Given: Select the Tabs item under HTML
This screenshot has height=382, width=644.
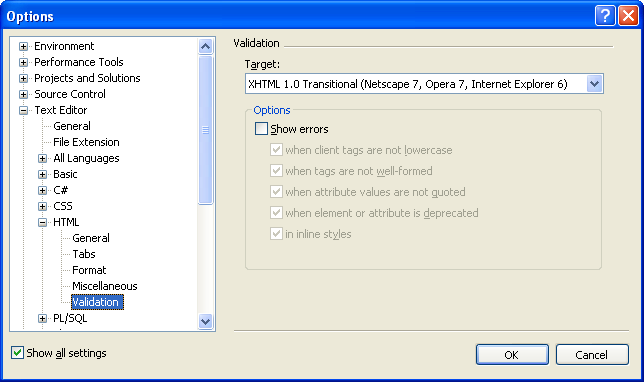Looking at the screenshot, I should tap(84, 254).
